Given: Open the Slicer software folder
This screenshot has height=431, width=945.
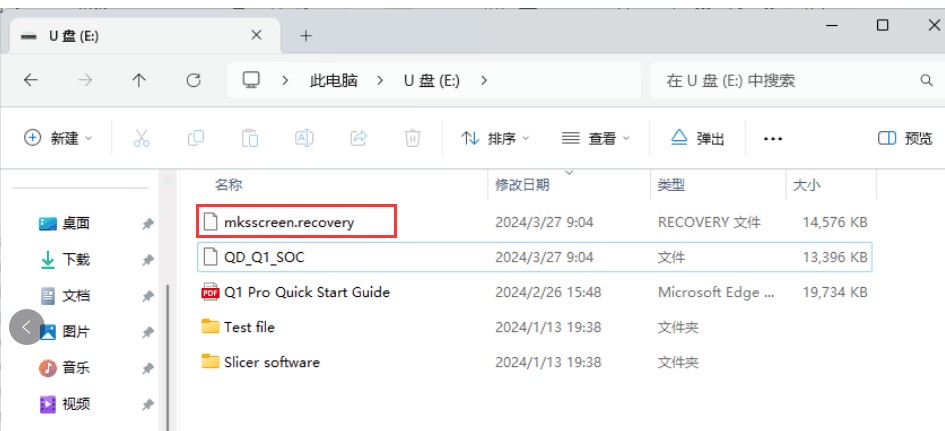Looking at the screenshot, I should 271,362.
